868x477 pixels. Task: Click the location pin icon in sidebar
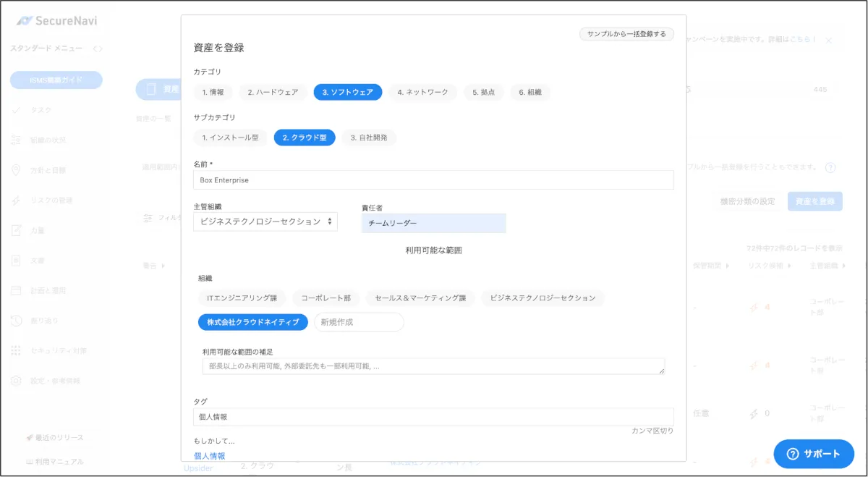(x=17, y=170)
